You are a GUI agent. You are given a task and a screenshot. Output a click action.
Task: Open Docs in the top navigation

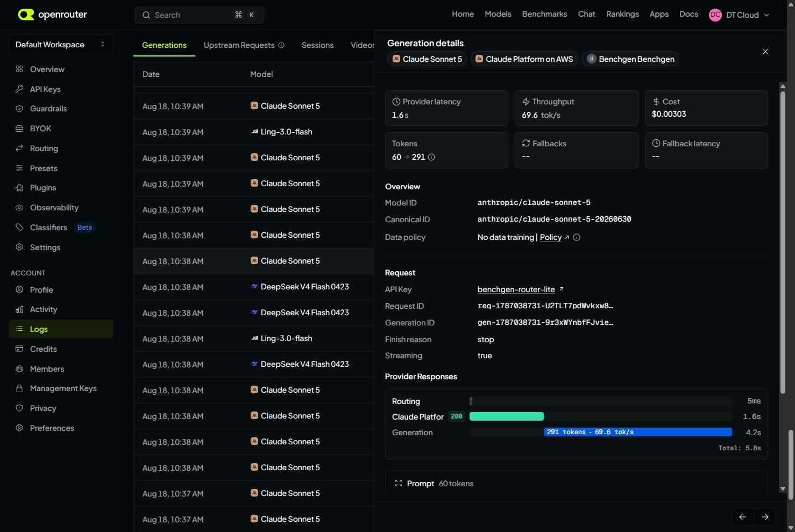coord(688,14)
